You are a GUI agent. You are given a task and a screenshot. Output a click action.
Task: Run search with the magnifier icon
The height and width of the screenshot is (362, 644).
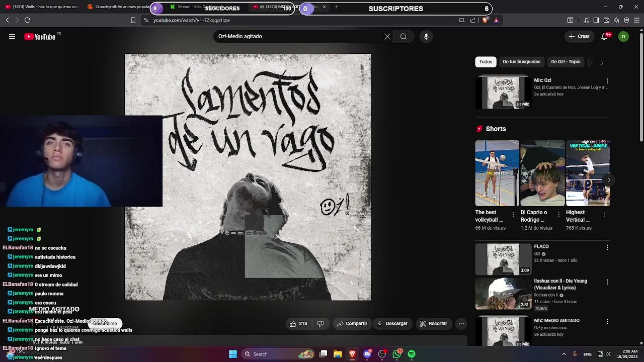404,36
